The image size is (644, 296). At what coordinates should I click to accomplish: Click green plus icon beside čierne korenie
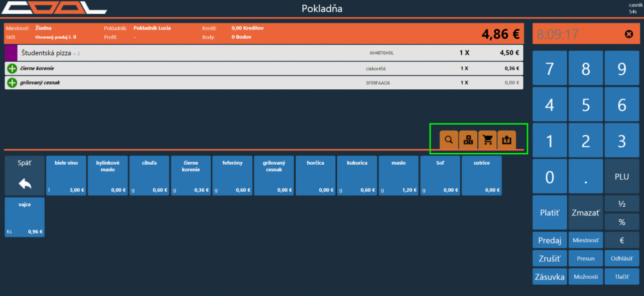coord(12,68)
